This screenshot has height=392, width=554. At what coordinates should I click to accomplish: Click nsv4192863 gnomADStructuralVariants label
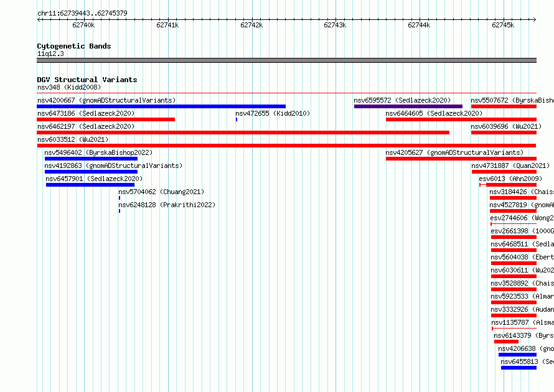(x=113, y=166)
